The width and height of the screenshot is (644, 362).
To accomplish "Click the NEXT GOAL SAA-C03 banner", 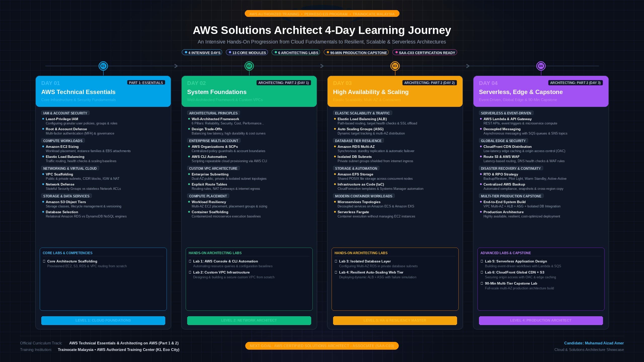I will pos(322,346).
